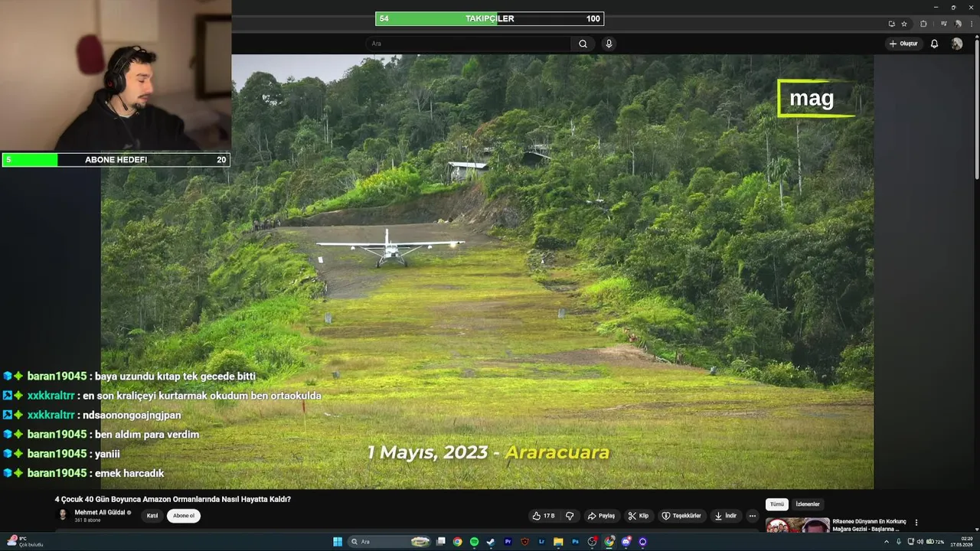Launch Premiere Pro from taskbar
Screen dimensions: 980x551
click(x=508, y=542)
